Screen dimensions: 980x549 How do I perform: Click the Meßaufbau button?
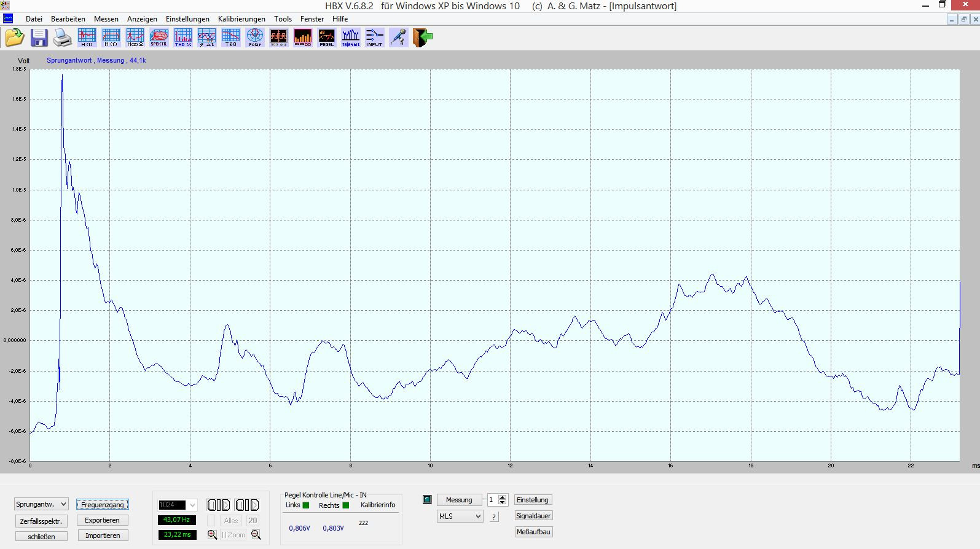[533, 532]
